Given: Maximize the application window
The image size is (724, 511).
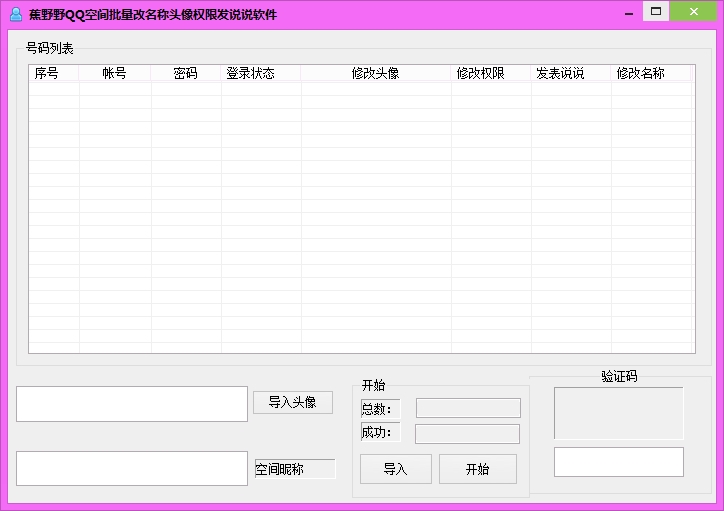Looking at the screenshot, I should (656, 12).
